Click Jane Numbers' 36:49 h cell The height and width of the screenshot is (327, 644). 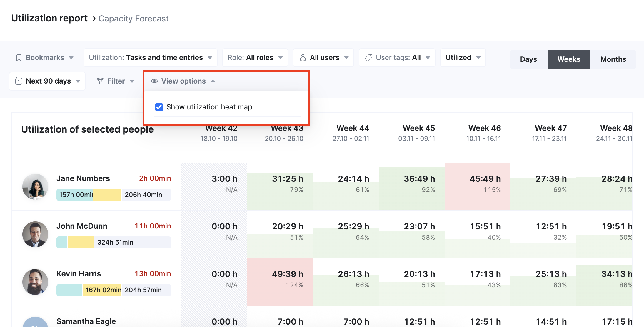(x=412, y=187)
